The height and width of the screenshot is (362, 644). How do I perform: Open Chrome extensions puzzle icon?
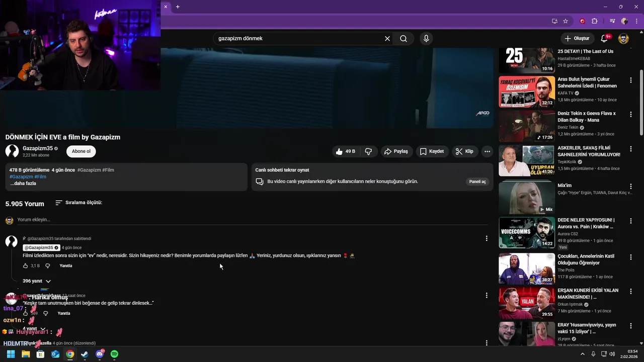click(595, 21)
